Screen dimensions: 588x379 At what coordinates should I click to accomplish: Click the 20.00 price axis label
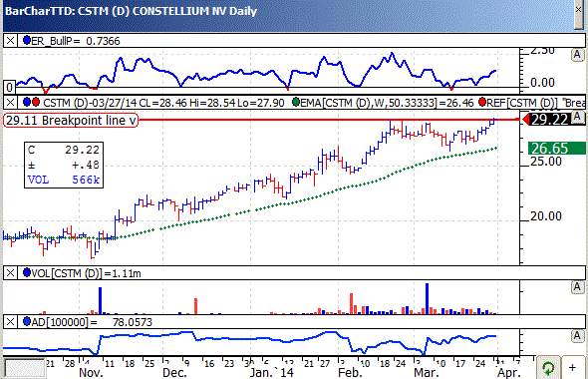coord(546,216)
